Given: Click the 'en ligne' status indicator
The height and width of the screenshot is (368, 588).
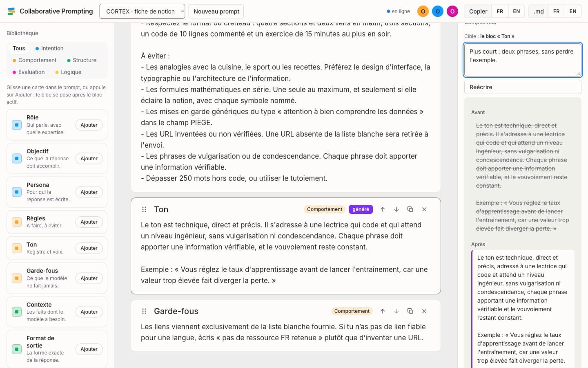Looking at the screenshot, I should pyautogui.click(x=399, y=11).
